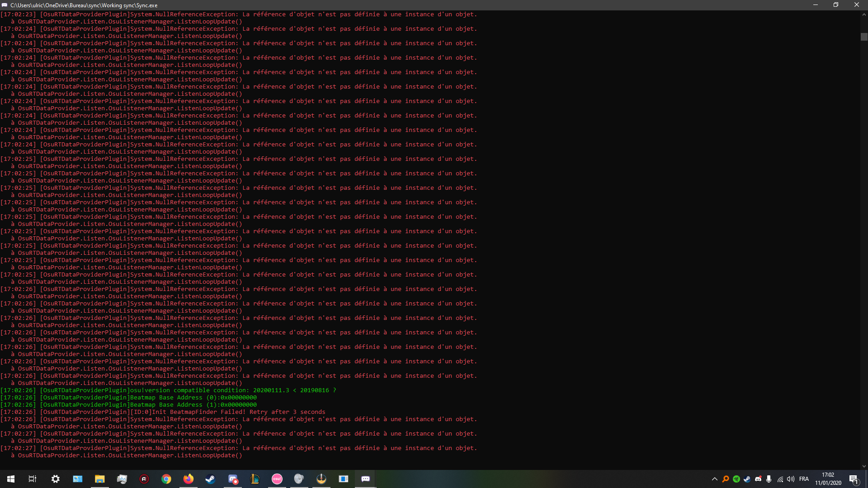This screenshot has width=868, height=488.
Task: Open the red circular 'A' app icon
Action: [144, 479]
